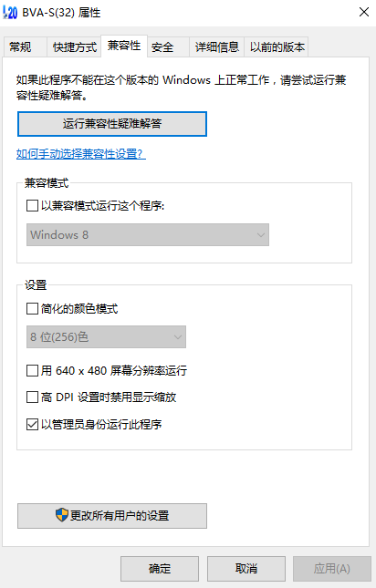The height and width of the screenshot is (588, 376).
Task: Open the Windows 8 compatibility dropdown
Action: (x=148, y=235)
